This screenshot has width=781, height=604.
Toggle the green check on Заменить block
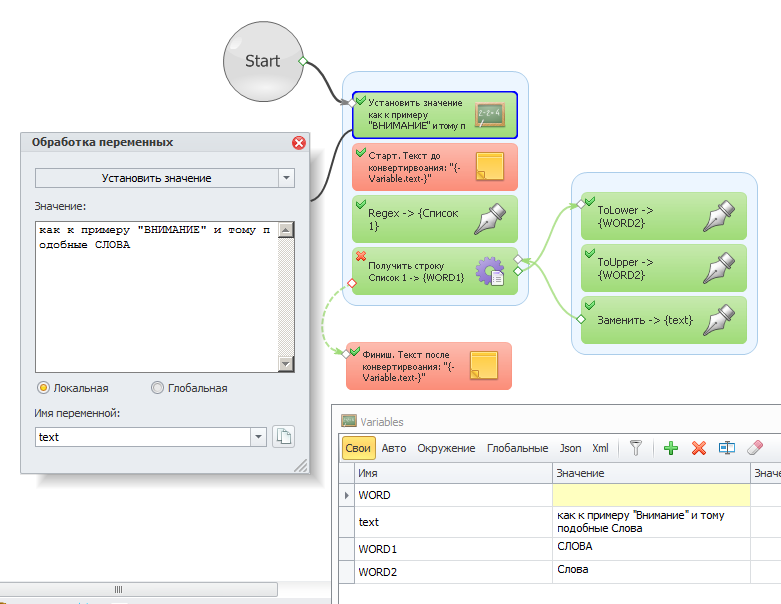coord(590,305)
